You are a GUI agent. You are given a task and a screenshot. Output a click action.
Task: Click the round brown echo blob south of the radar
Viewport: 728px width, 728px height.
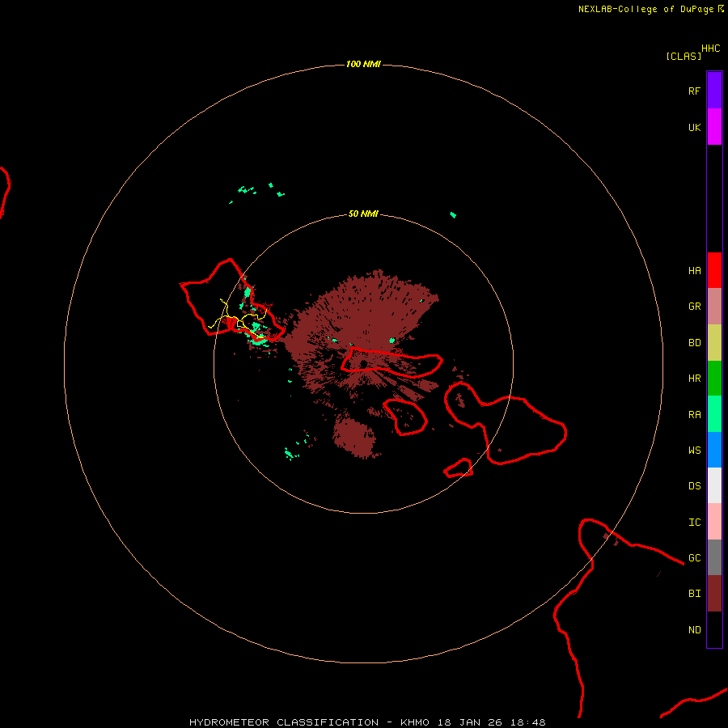pos(354,438)
